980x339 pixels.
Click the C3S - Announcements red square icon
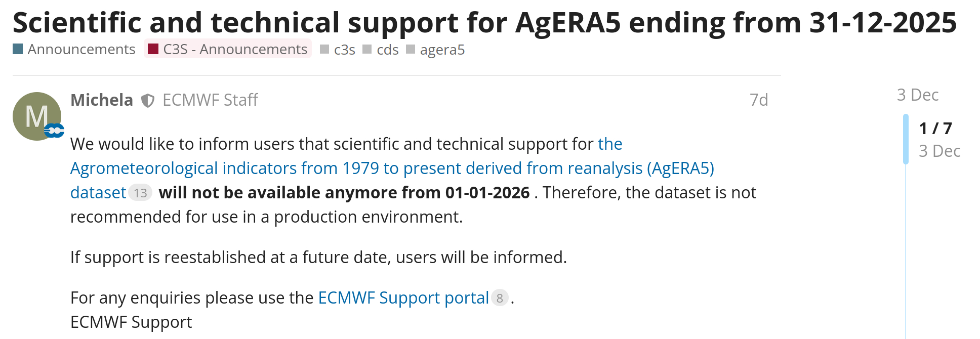pos(153,49)
